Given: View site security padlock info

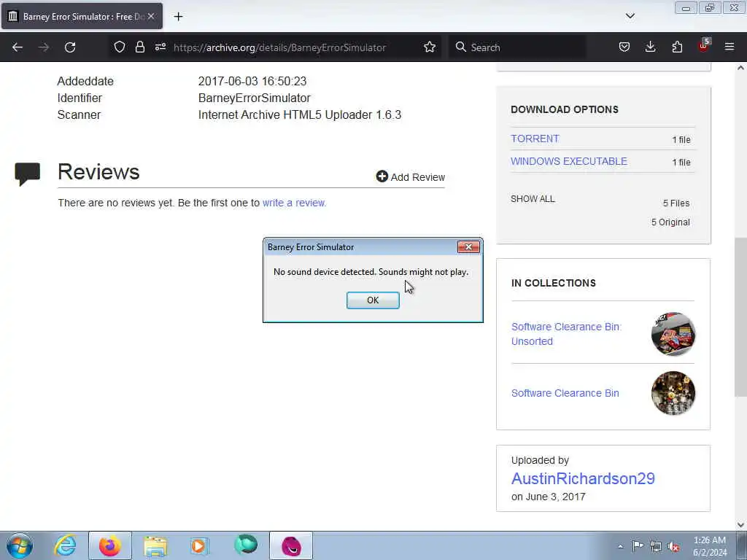Looking at the screenshot, I should point(139,47).
